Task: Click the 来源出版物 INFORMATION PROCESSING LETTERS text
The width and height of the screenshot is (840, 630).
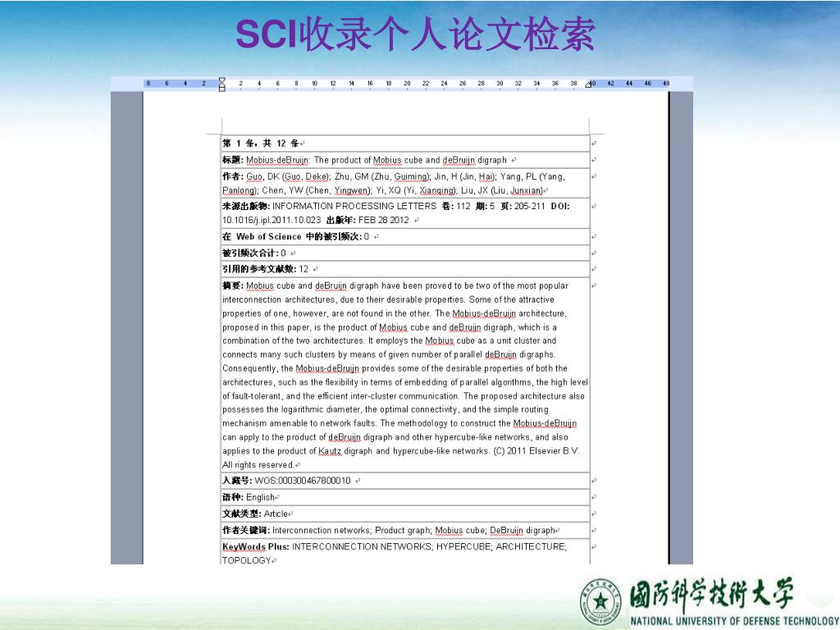Action: 354,206
